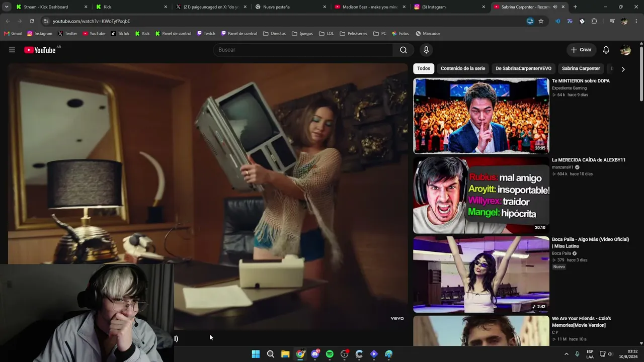Image resolution: width=644 pixels, height=362 pixels.
Task: Open the YouTube account avatar menu
Action: [625, 50]
